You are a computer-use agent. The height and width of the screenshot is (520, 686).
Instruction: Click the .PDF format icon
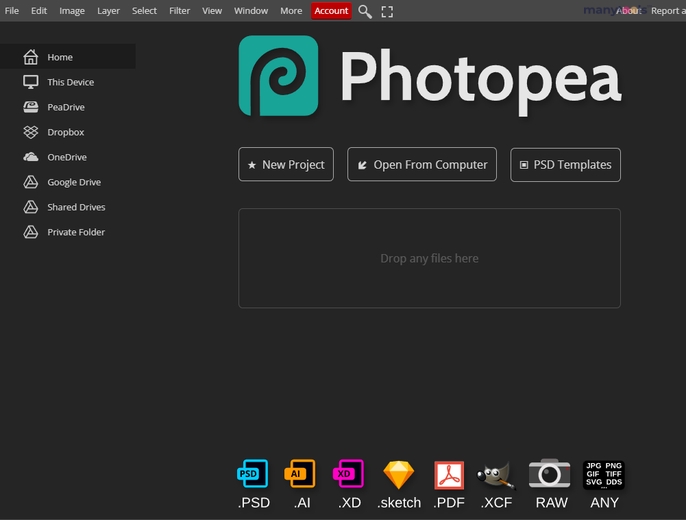[x=449, y=475]
